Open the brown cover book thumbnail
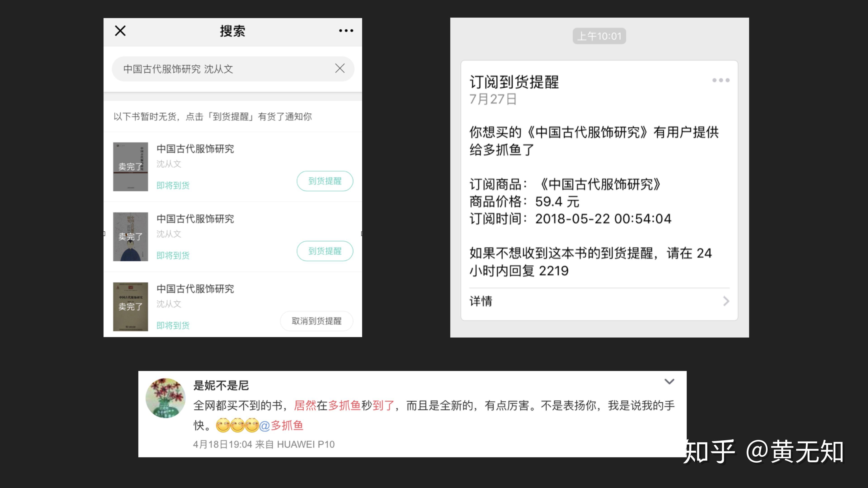Viewport: 868px width, 488px height. [x=130, y=307]
